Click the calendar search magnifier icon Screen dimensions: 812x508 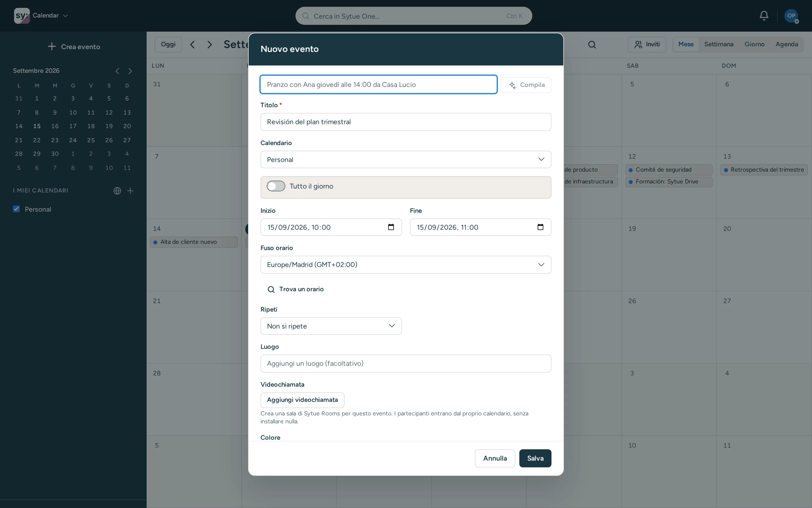(x=592, y=44)
